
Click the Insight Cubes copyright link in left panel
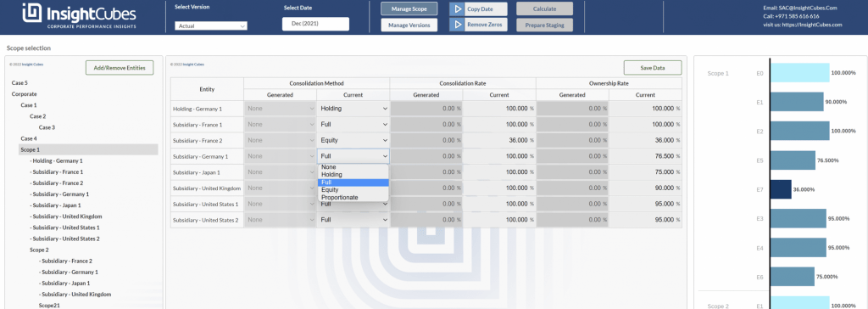point(33,65)
